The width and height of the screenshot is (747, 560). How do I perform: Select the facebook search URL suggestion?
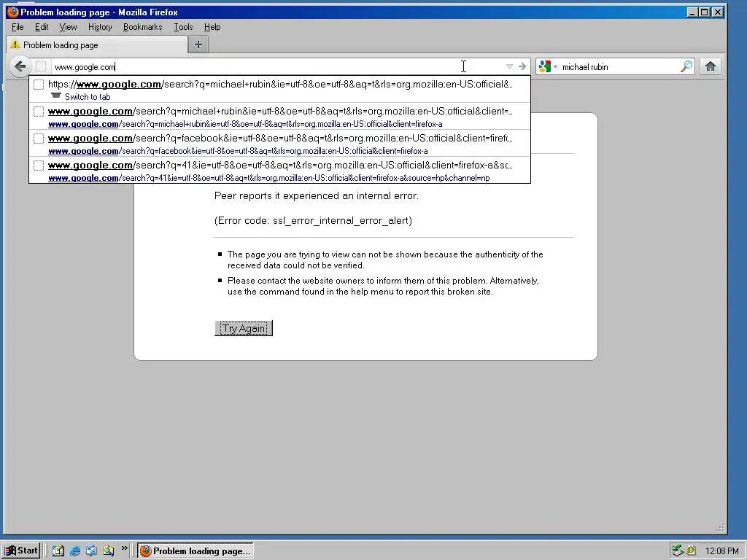[x=279, y=144]
